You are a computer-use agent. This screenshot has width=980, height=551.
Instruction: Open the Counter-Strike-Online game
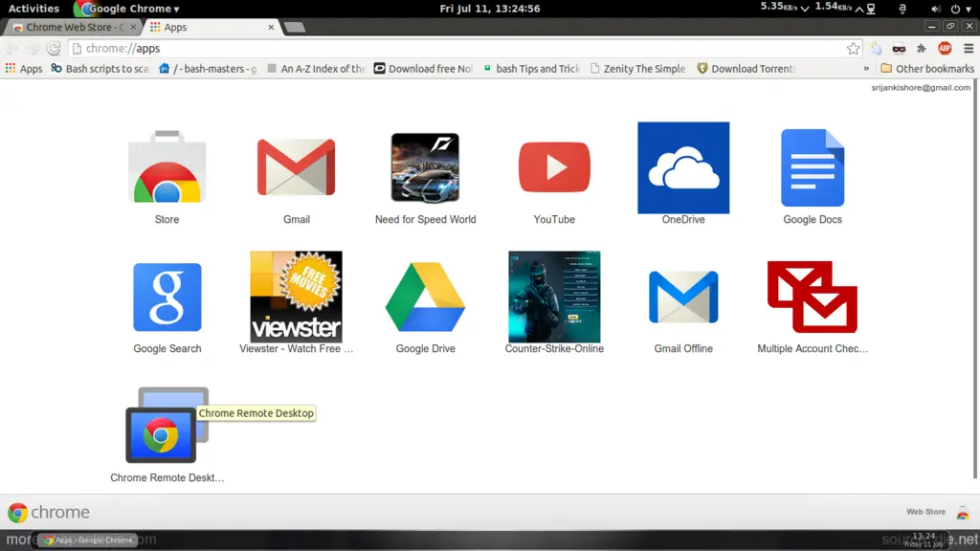pyautogui.click(x=554, y=298)
